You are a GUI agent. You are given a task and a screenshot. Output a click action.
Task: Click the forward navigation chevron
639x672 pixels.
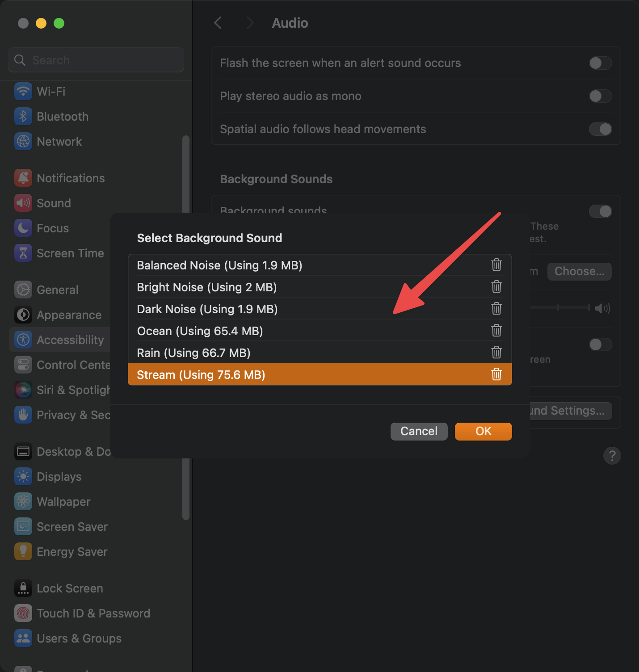tap(250, 23)
